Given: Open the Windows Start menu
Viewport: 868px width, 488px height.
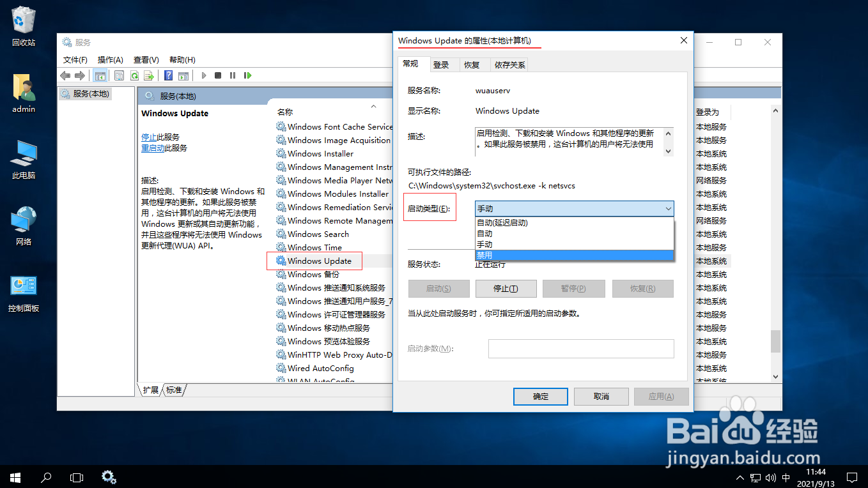Looking at the screenshot, I should [x=15, y=477].
